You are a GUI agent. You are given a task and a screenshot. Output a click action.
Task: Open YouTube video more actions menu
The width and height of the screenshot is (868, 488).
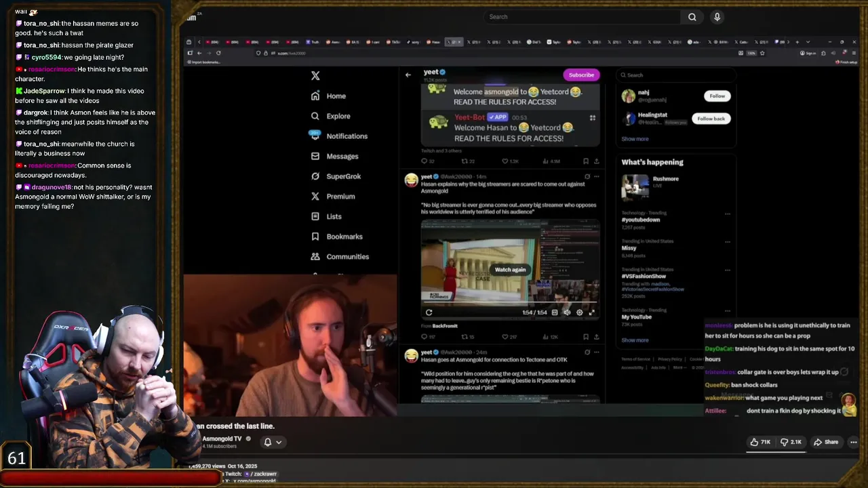[x=854, y=442]
